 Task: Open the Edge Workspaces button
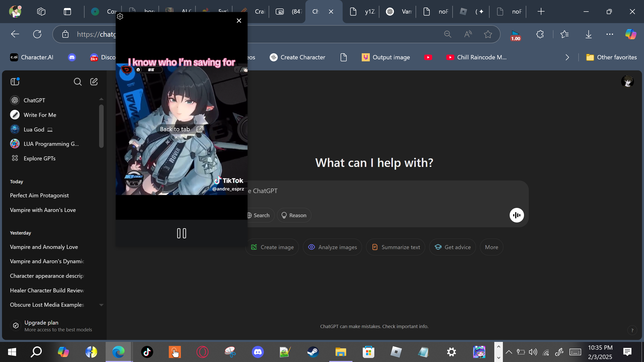pyautogui.click(x=41, y=12)
